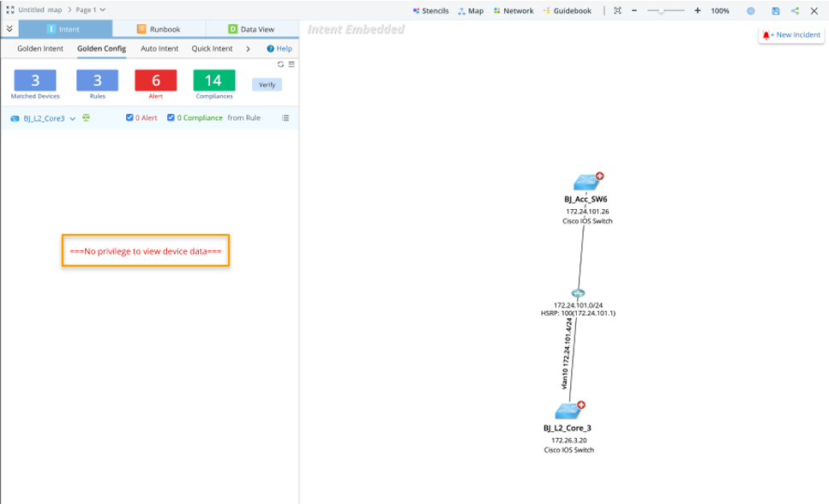
Task: Switch to the Intent tab
Action: coord(65,29)
